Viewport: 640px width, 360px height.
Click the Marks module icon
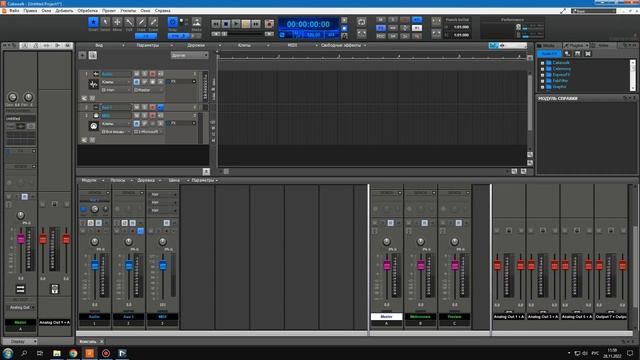pyautogui.click(x=196, y=22)
